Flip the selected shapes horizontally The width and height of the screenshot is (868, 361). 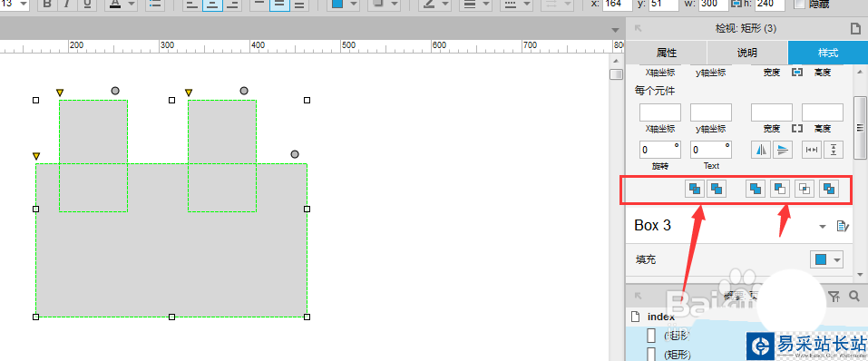(762, 150)
